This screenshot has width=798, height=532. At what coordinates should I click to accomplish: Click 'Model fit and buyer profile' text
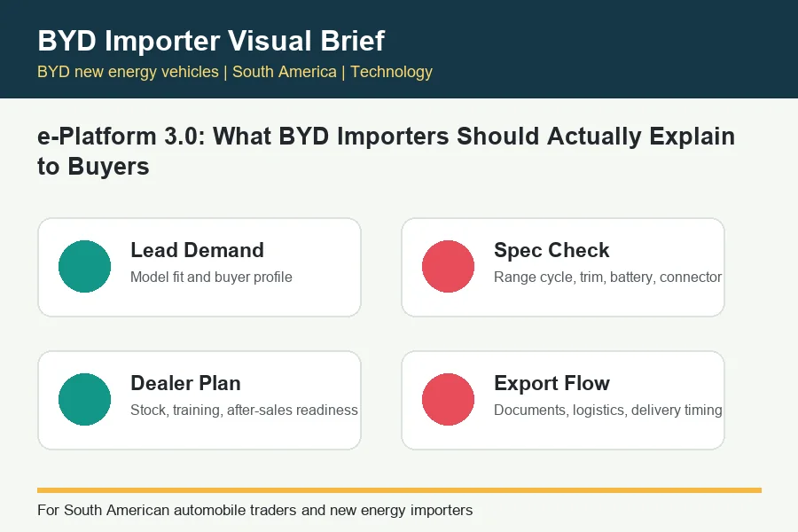[211, 277]
